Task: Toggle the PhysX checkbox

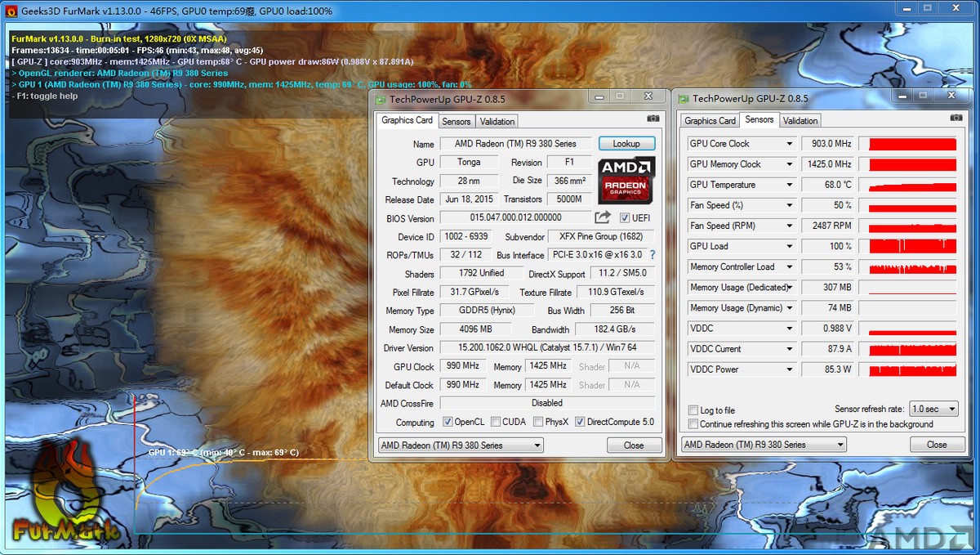Action: pos(538,422)
